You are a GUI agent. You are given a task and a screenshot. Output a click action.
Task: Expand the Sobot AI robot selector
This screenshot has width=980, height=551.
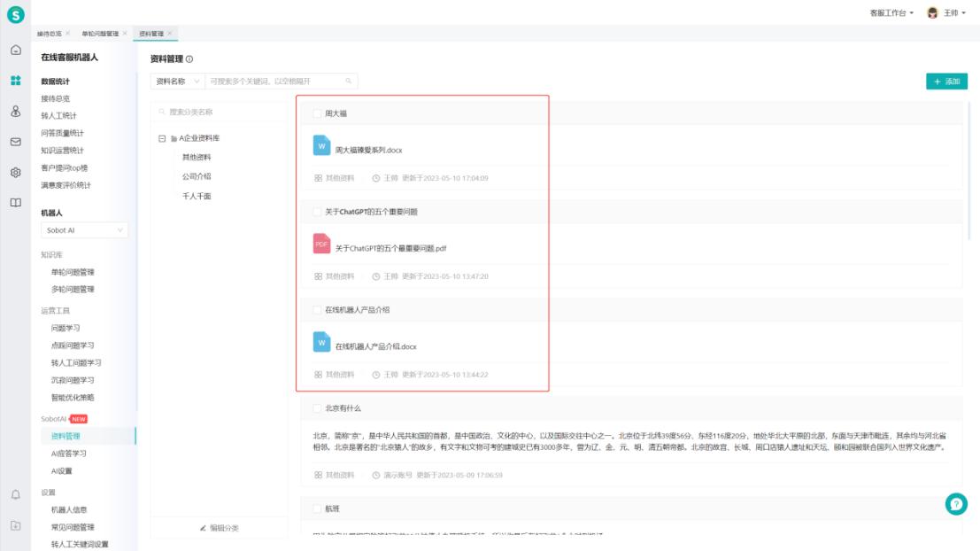84,230
